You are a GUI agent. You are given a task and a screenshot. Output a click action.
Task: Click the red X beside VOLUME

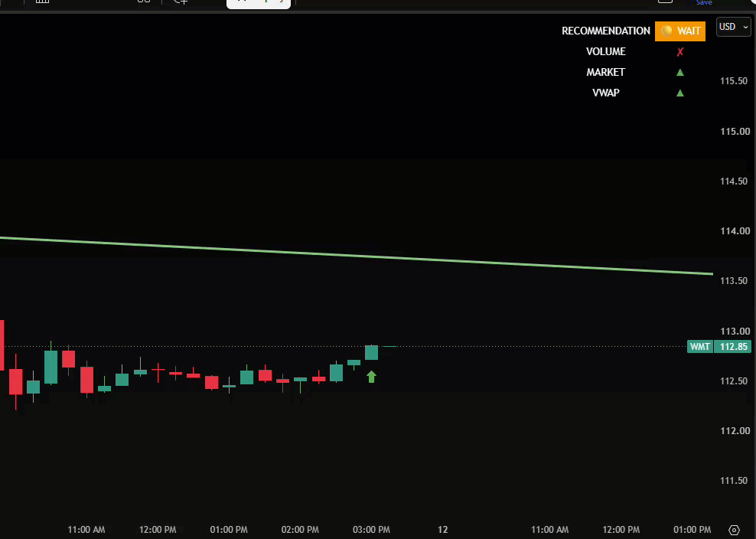pyautogui.click(x=679, y=51)
